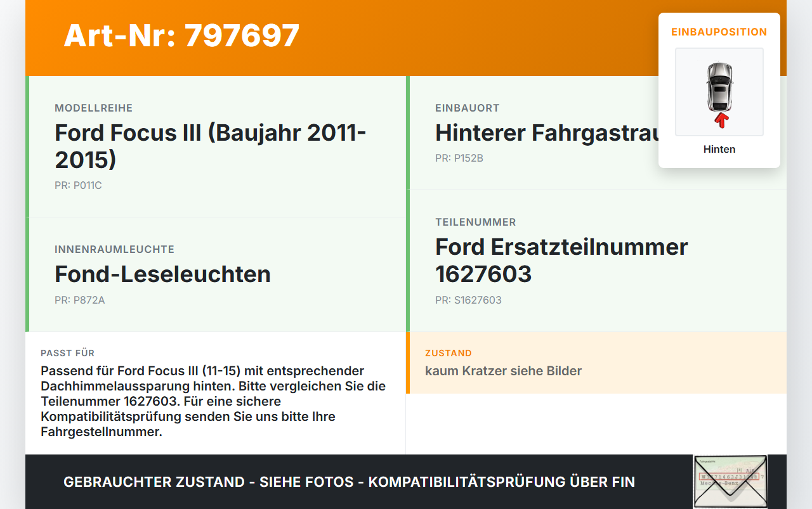
Task: Click the Hinterer Fahrgastraum heading
Action: pyautogui.click(x=547, y=132)
